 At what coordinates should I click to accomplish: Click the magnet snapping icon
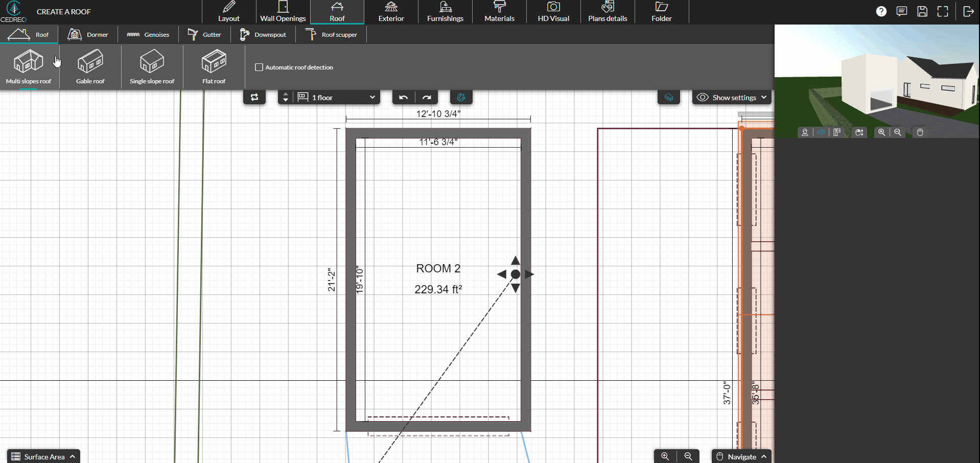tap(461, 97)
